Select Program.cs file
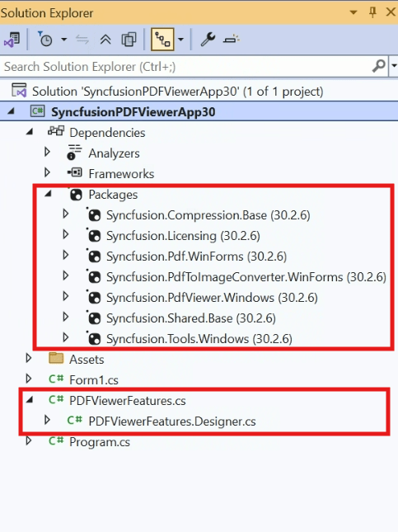398x532 pixels. click(x=100, y=442)
